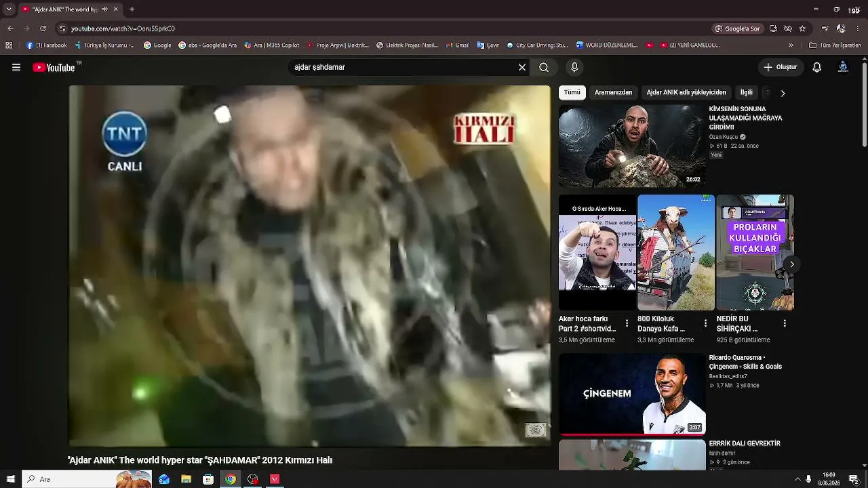Expand the hidden bookmarks overflow chevron
The height and width of the screenshot is (488, 868).
click(x=791, y=45)
